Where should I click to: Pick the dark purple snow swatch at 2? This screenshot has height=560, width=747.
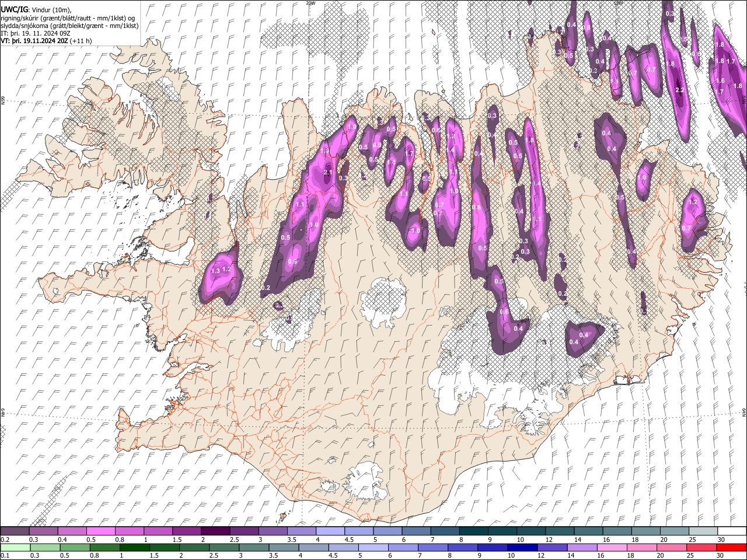(215, 531)
